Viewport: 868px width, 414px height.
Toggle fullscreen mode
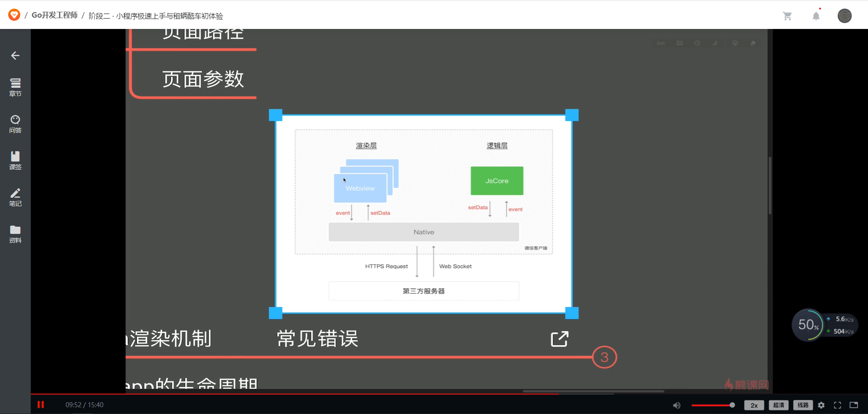tap(837, 405)
